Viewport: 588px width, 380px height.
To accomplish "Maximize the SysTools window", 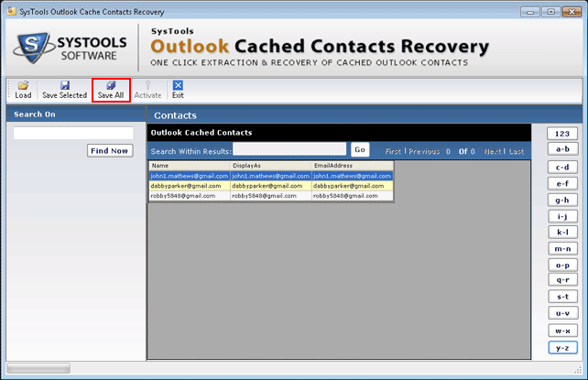I will pyautogui.click(x=550, y=12).
